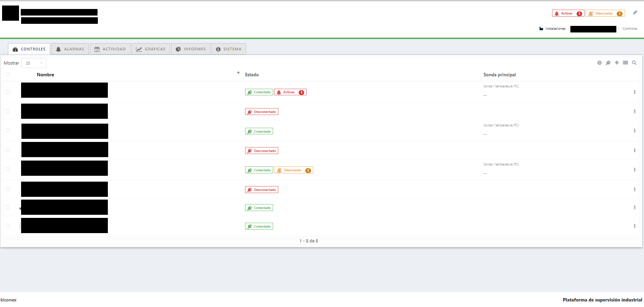This screenshot has width=644, height=307.
Task: Click the pencil edit icon in header
Action: (x=635, y=13)
